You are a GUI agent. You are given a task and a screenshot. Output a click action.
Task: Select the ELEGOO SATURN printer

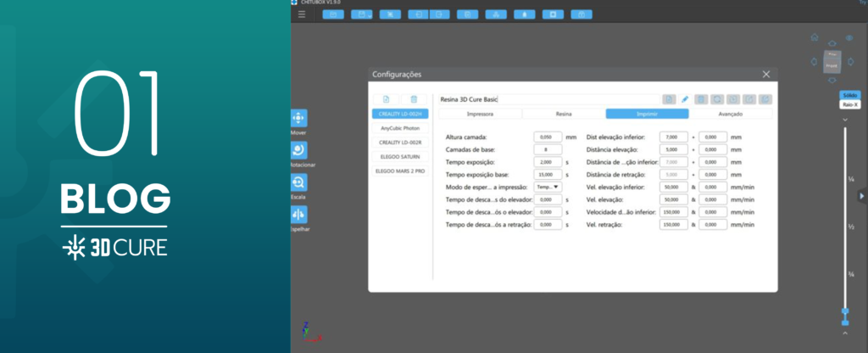(x=401, y=156)
